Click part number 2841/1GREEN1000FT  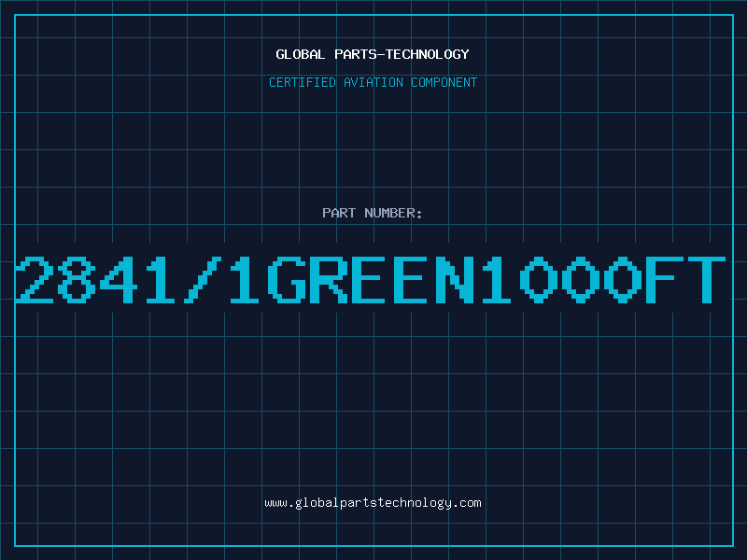coord(371,280)
